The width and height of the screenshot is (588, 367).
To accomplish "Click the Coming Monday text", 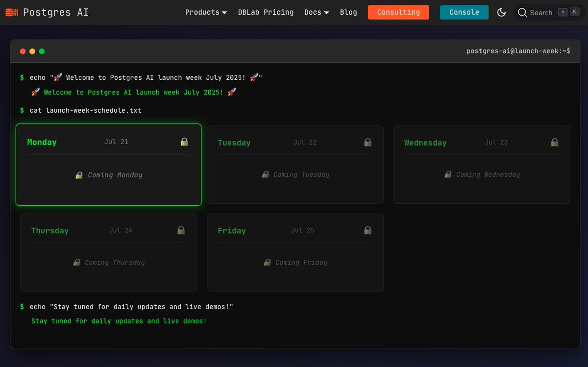I will (115, 175).
